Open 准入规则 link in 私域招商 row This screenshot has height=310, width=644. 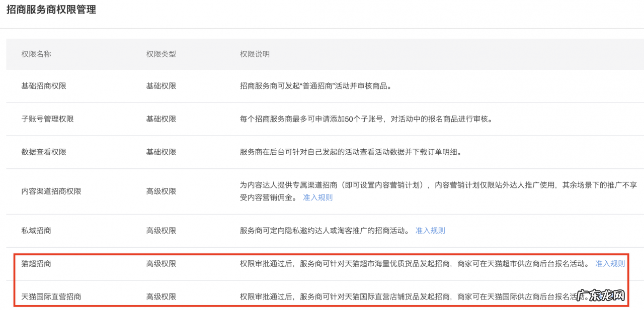[x=430, y=231]
